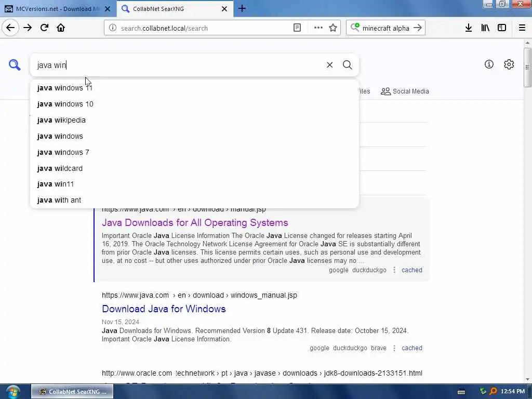Expand options dots of Download Java for Windows
This screenshot has width=532, height=399.
tap(394, 348)
